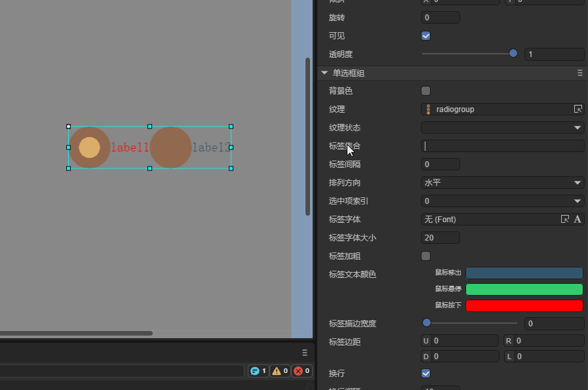Open the 排列方向 dropdown showing 水平
The width and height of the screenshot is (588, 390).
point(502,182)
